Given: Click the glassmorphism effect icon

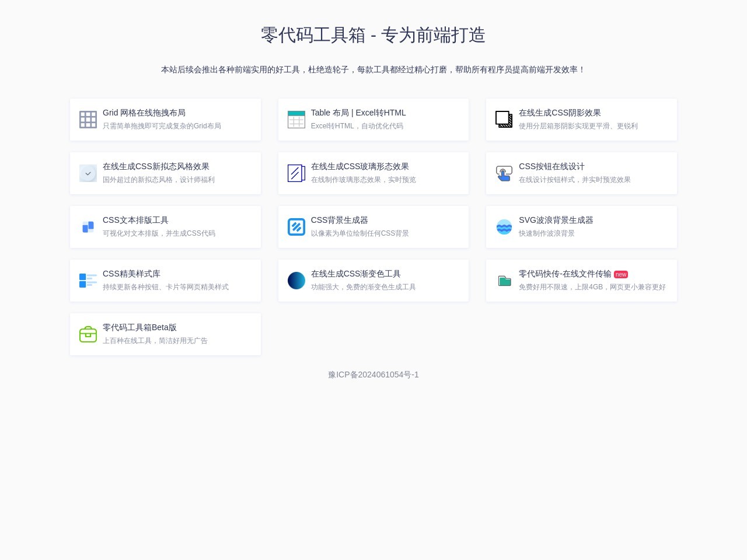Looking at the screenshot, I should coord(296,173).
